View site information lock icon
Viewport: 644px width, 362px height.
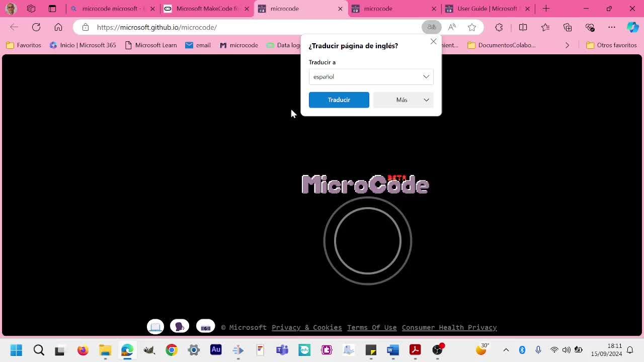86,27
